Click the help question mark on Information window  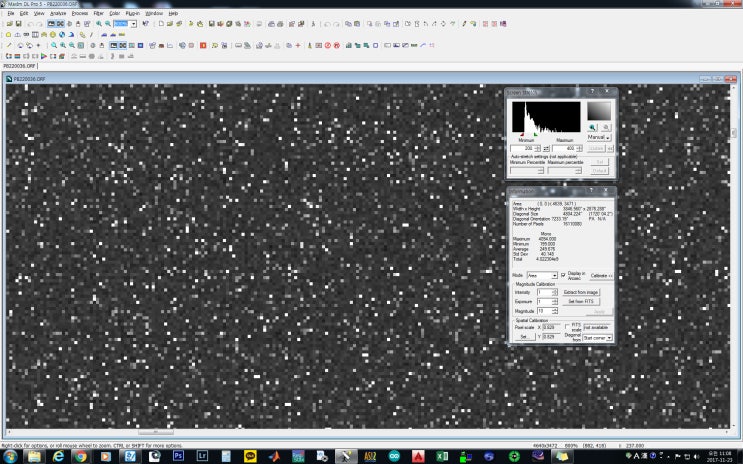(x=591, y=190)
